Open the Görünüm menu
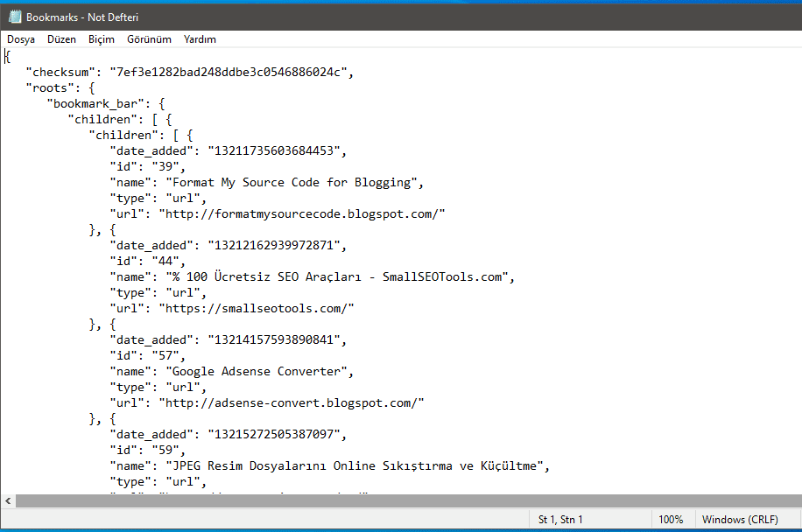The height and width of the screenshot is (532, 802). click(x=149, y=39)
